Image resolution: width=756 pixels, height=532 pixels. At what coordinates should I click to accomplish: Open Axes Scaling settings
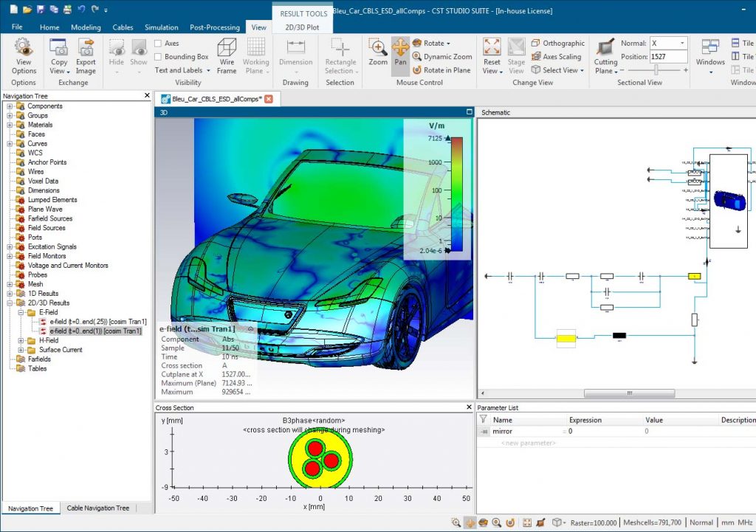point(556,56)
